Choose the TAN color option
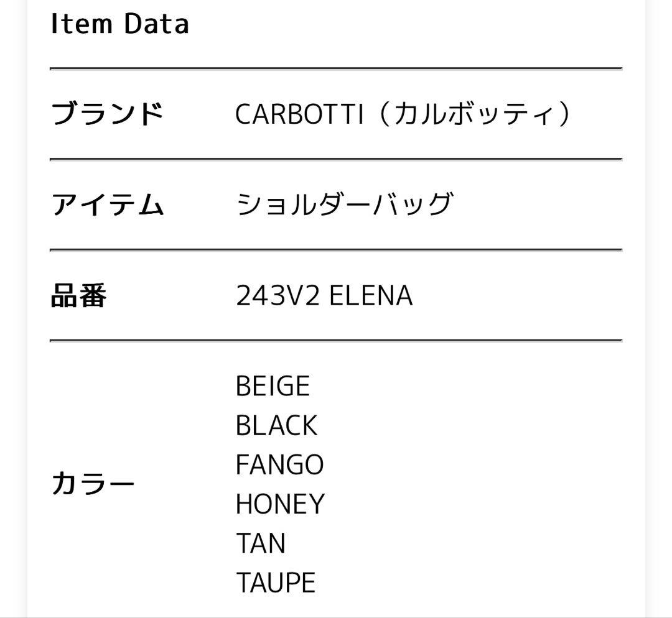This screenshot has width=672, height=618. click(261, 543)
